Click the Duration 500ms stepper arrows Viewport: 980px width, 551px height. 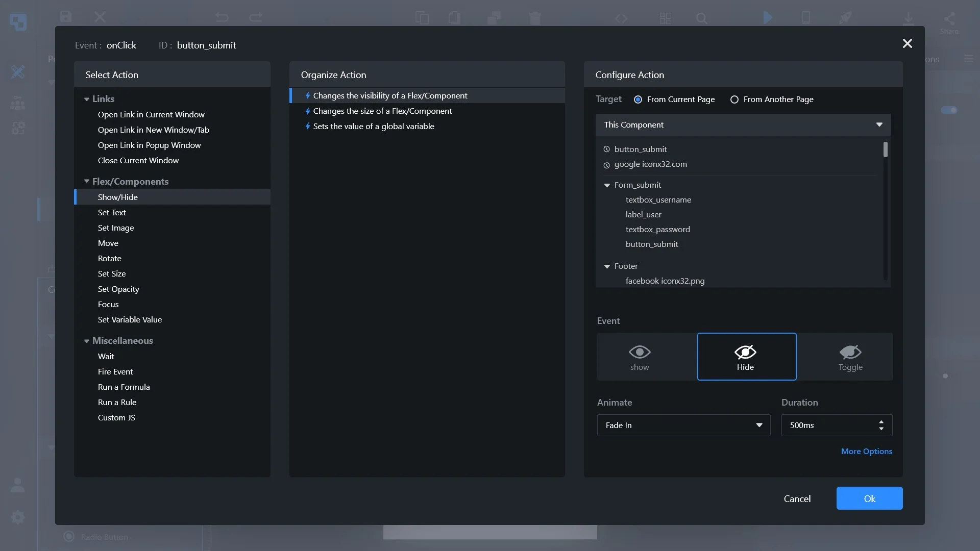pyautogui.click(x=881, y=425)
